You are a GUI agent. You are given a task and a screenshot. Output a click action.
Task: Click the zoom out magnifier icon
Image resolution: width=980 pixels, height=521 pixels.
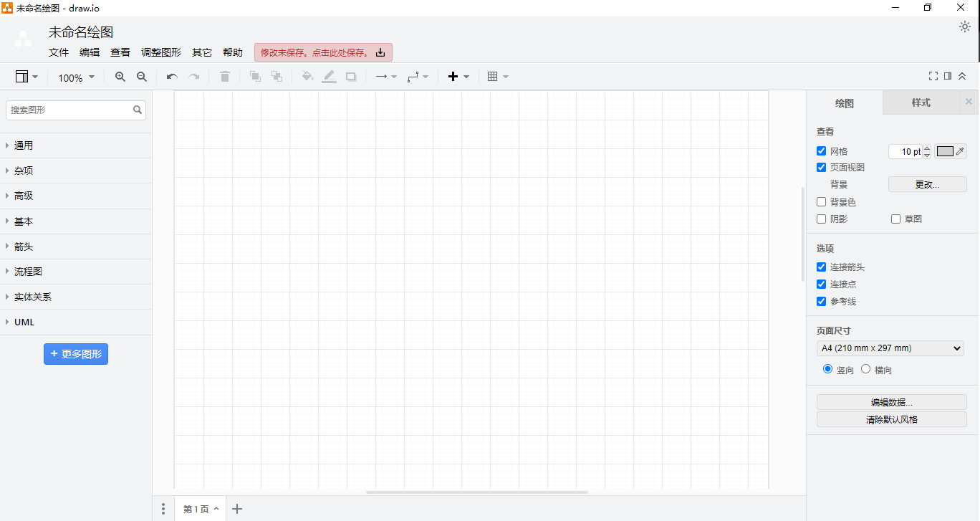click(142, 77)
